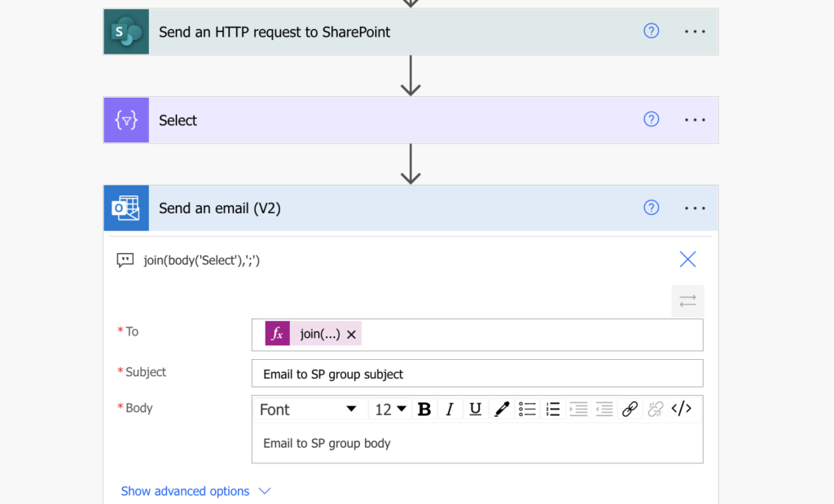The width and height of the screenshot is (834, 504).
Task: Toggle italic formatting in body editor
Action: tap(450, 409)
